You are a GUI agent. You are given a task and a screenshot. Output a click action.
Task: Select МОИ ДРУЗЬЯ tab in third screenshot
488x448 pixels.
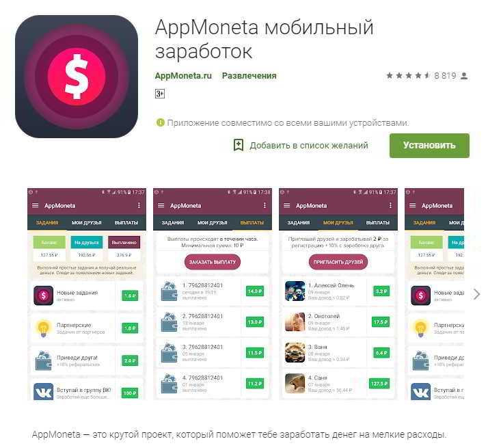(338, 223)
